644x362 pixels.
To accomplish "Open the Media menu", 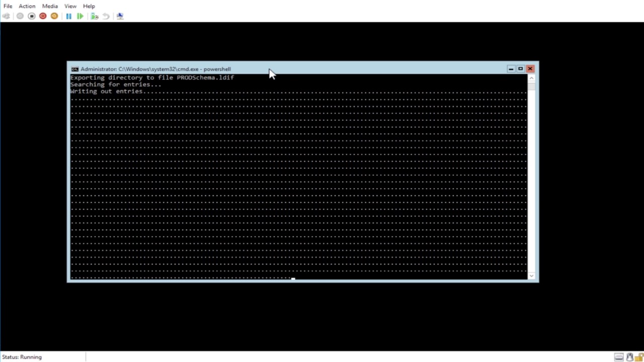I will (x=50, y=6).
